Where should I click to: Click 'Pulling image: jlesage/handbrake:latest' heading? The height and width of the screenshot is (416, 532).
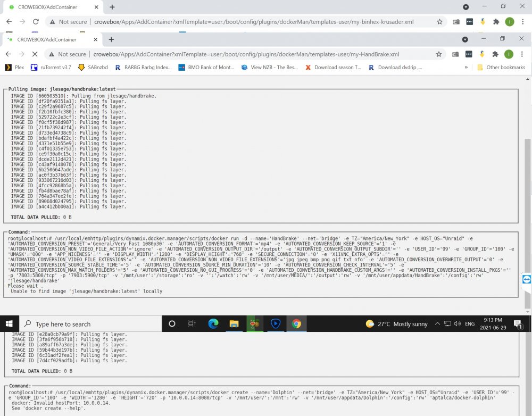coord(62,89)
